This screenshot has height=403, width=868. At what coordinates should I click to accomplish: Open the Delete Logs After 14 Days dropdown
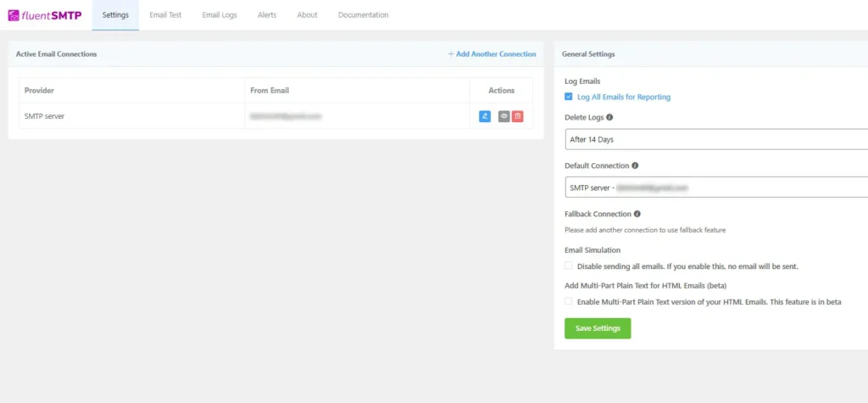coord(716,139)
